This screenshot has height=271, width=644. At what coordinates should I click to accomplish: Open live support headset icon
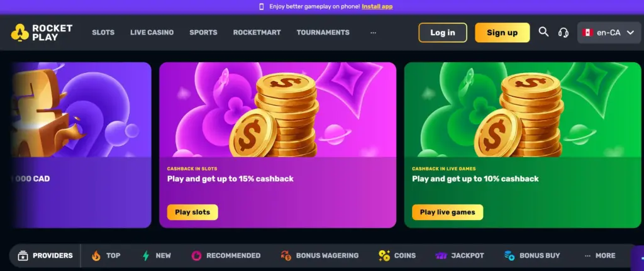click(x=563, y=33)
